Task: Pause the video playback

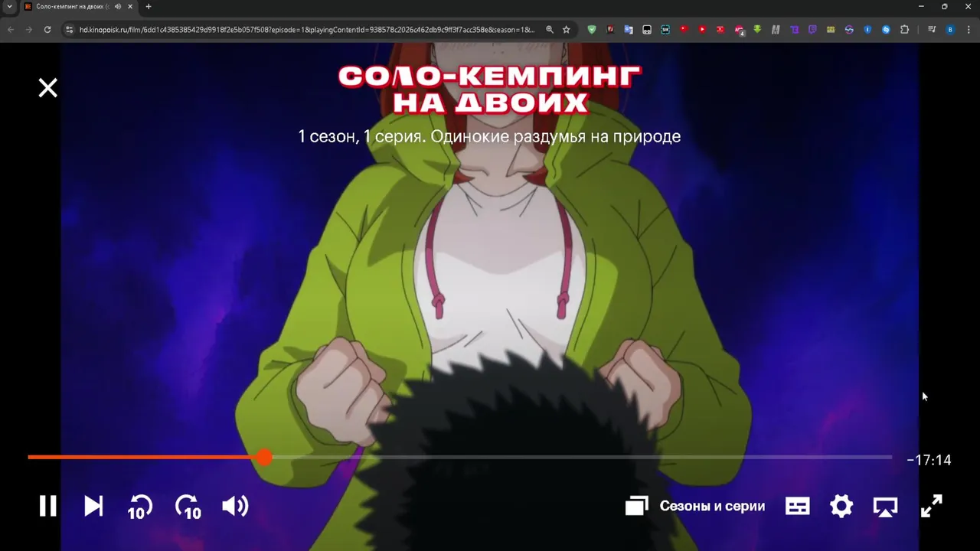Action: [x=47, y=506]
